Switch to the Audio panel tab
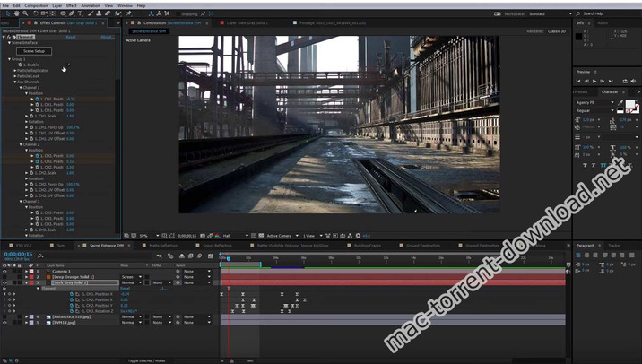Screen dimensions: 642x364 pos(602,22)
